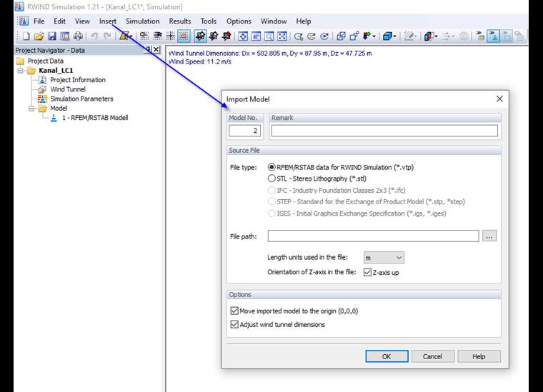The image size is (543, 392).
Task: Select RFEM/RSTAB data (*.vtp) radio button
Action: pos(271,167)
